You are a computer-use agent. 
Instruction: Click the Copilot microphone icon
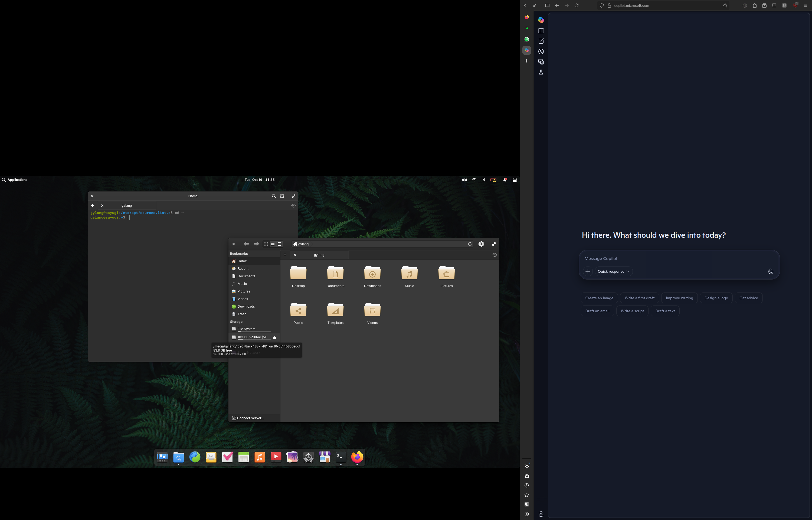[771, 271]
